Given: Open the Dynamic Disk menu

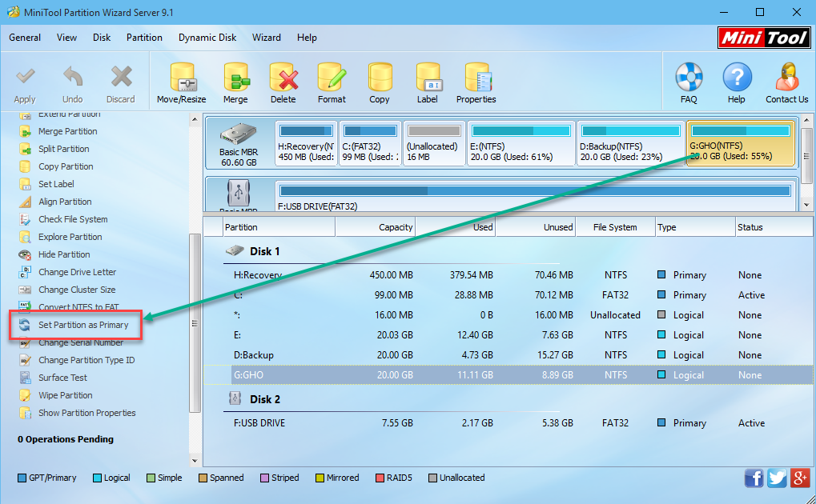Looking at the screenshot, I should click(x=207, y=38).
